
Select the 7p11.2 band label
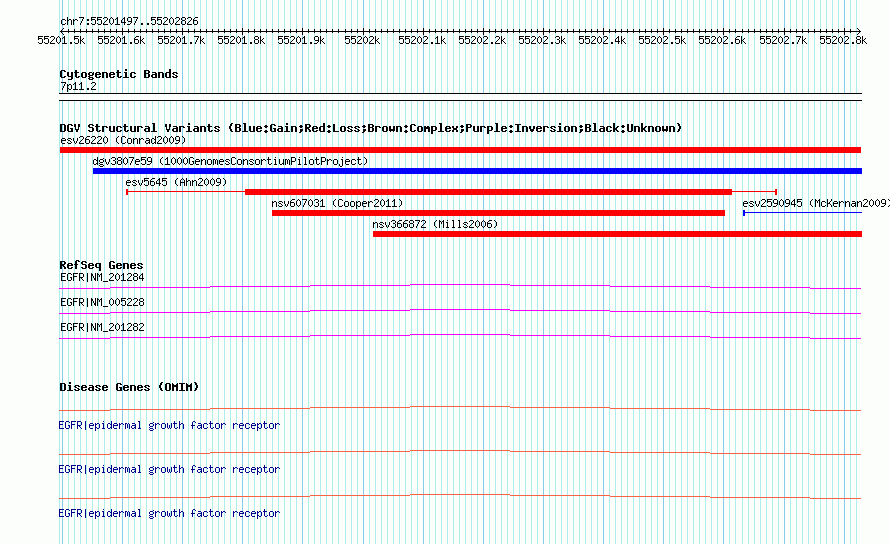pos(78,86)
